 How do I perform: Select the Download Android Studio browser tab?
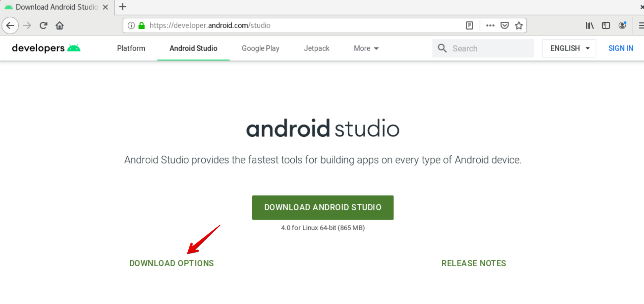pyautogui.click(x=57, y=7)
